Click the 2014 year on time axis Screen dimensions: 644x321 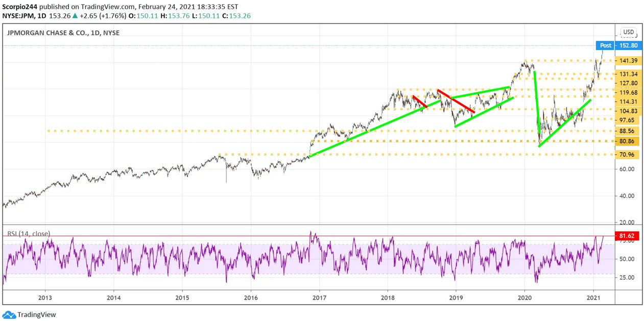tap(114, 297)
